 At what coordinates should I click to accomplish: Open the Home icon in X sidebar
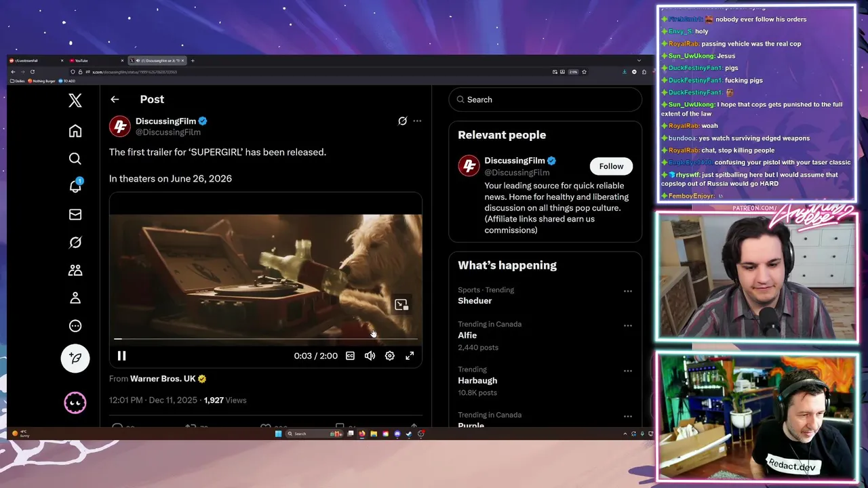click(x=75, y=131)
